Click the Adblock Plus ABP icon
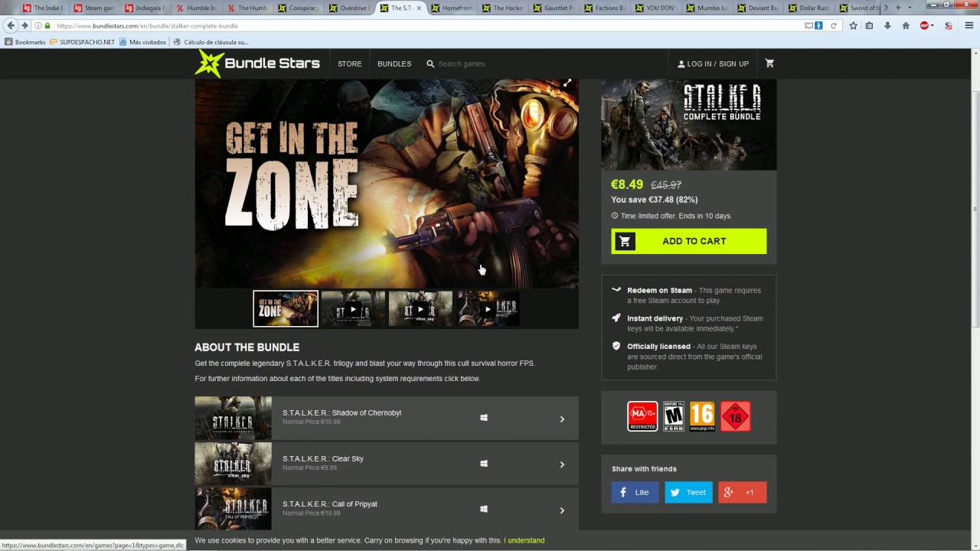 tap(924, 25)
